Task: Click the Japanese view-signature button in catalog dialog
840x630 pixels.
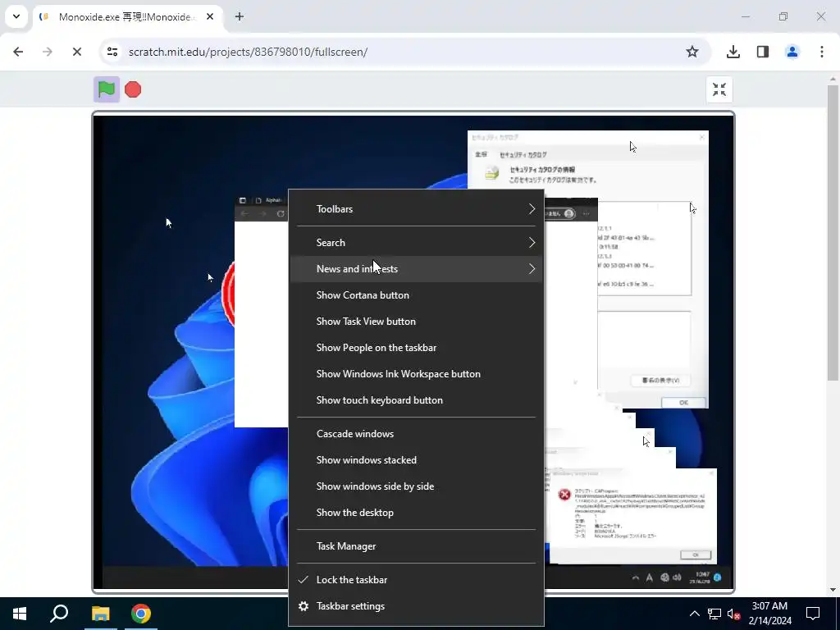Action: coord(660,381)
